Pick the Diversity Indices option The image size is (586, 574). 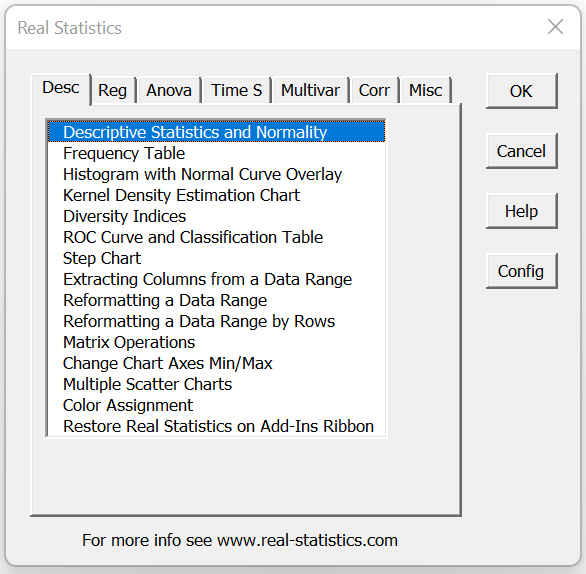[x=217, y=216]
